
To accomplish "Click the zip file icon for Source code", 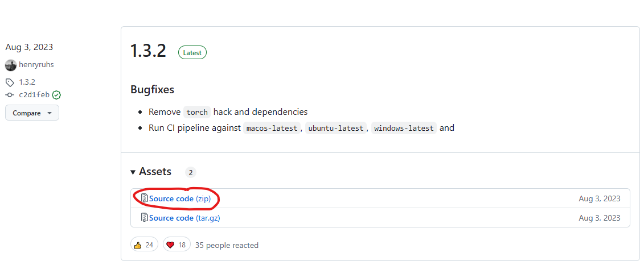I will (x=145, y=198).
